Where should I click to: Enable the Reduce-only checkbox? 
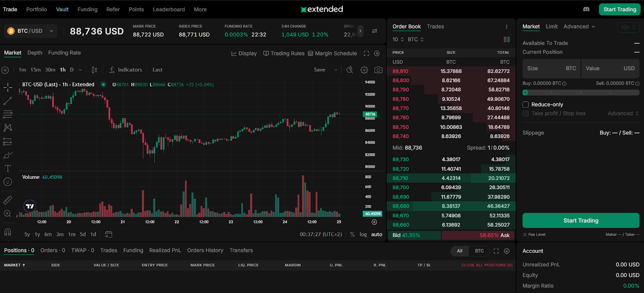click(x=526, y=104)
